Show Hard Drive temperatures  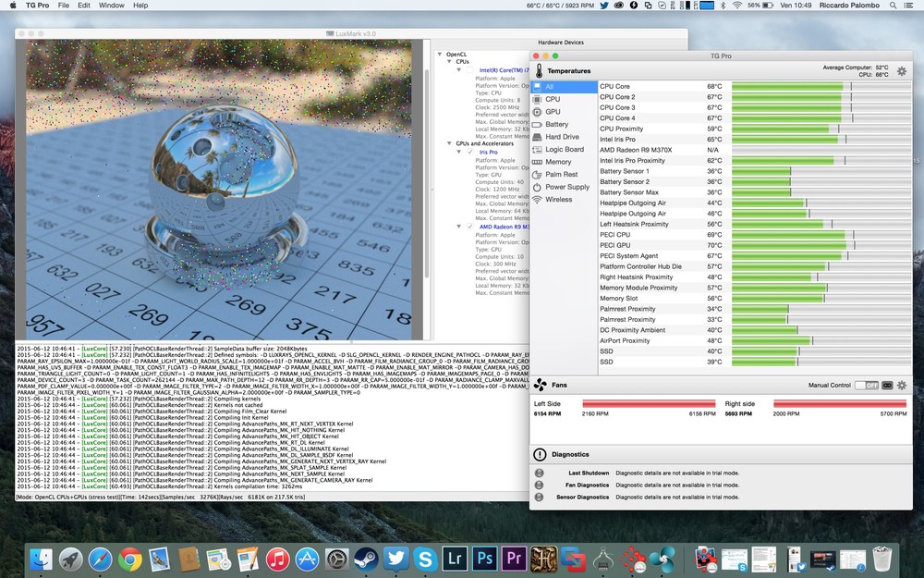click(x=562, y=137)
